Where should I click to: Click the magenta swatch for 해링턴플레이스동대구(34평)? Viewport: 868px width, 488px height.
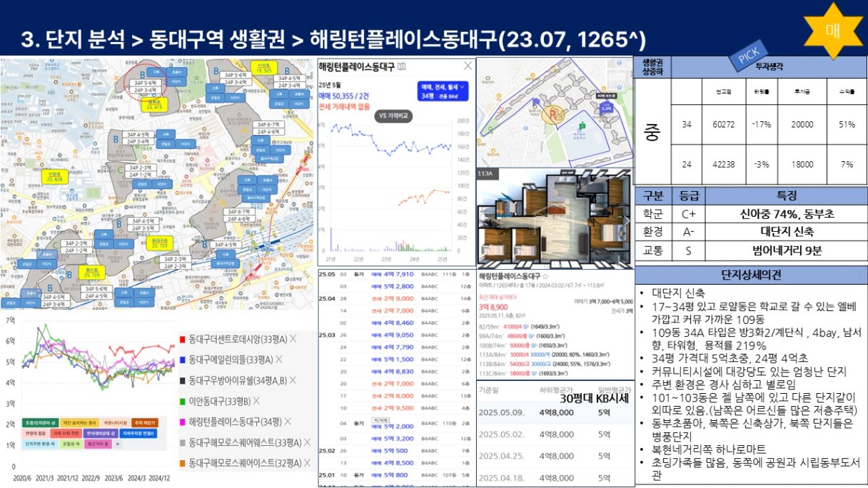tap(183, 422)
